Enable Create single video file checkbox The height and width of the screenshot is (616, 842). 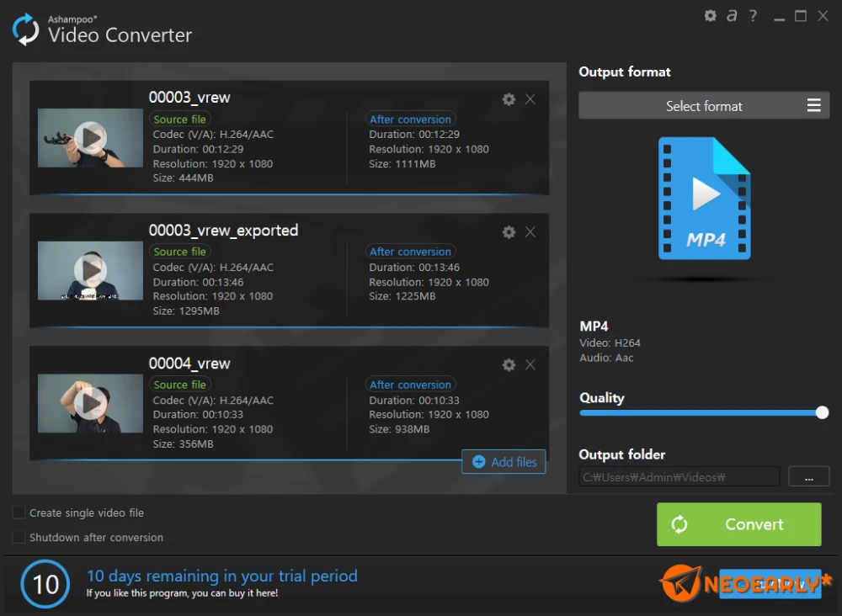pyautogui.click(x=19, y=512)
